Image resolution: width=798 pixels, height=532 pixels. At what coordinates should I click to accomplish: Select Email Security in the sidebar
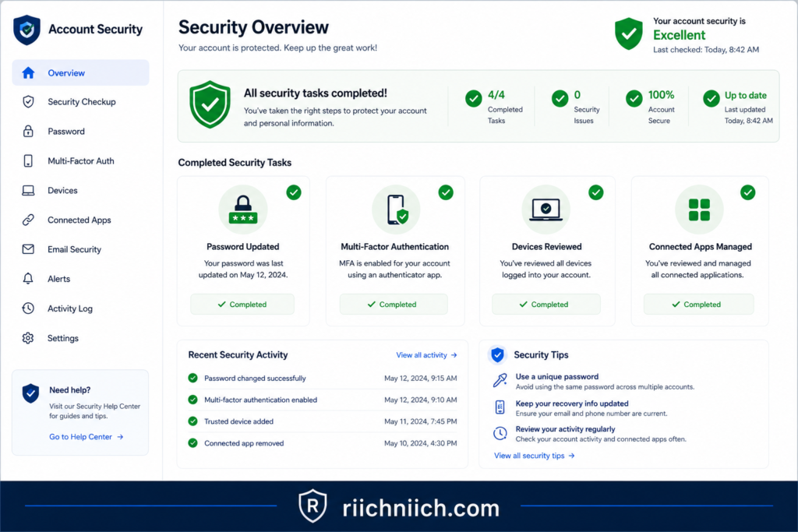[x=80, y=249]
